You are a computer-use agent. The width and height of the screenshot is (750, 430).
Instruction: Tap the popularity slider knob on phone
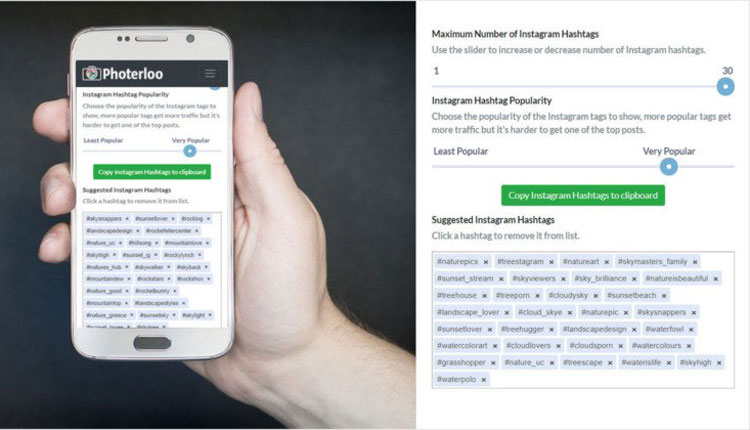point(190,151)
